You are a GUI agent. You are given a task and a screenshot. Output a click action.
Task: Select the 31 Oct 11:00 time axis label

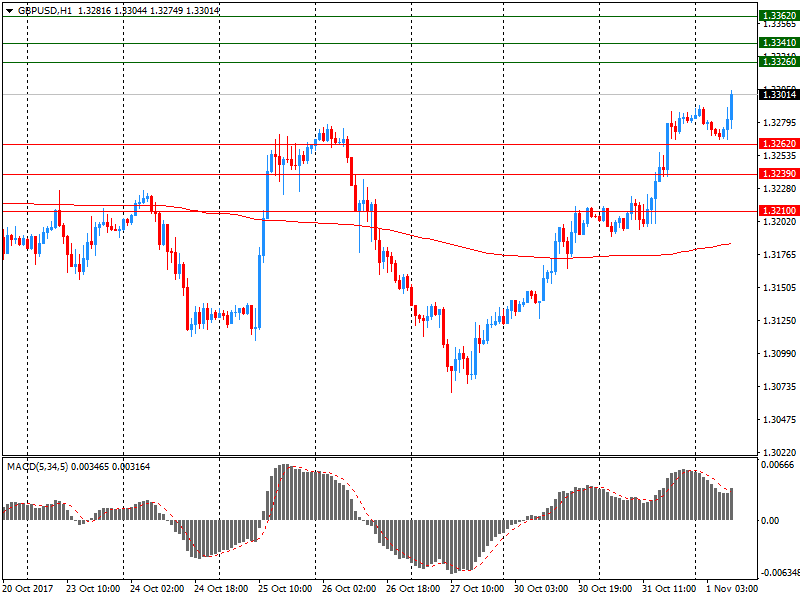[x=669, y=588]
